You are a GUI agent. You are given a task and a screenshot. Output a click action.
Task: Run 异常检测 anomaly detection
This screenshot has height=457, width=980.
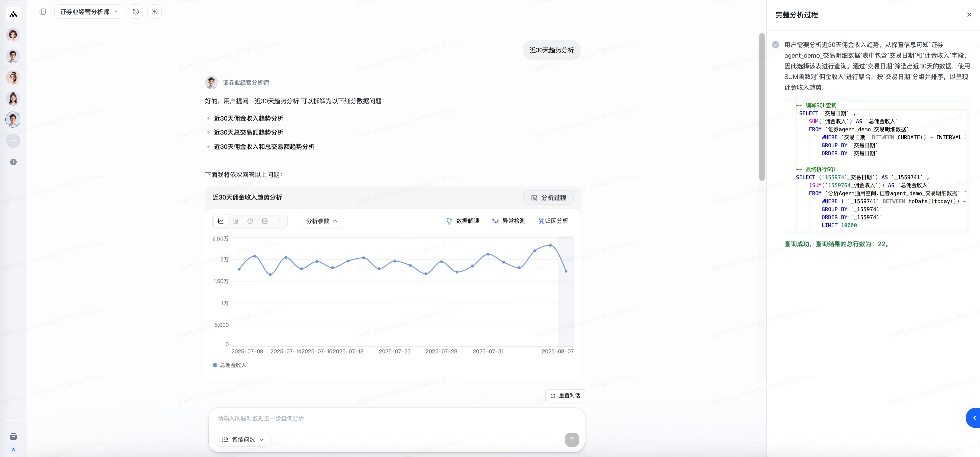click(x=509, y=221)
